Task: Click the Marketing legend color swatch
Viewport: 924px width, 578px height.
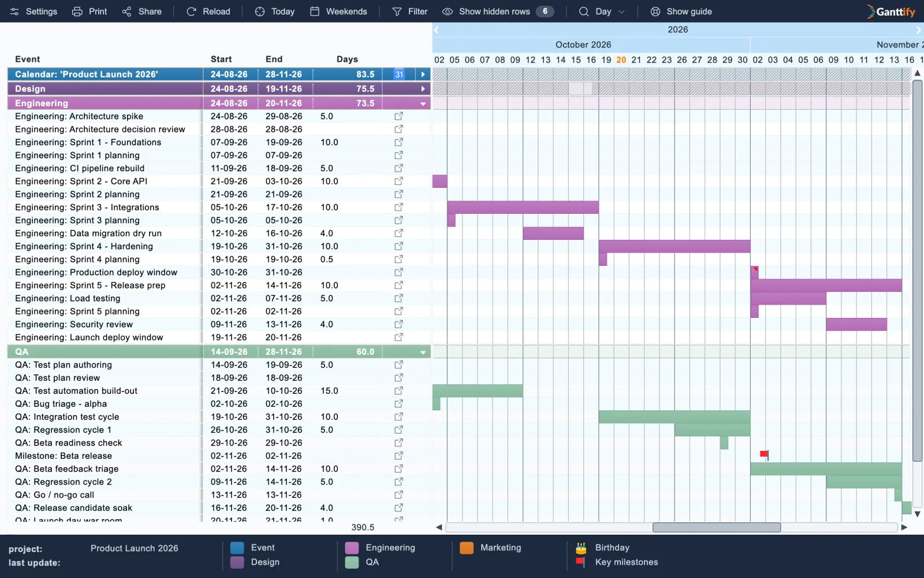Action: (x=467, y=548)
